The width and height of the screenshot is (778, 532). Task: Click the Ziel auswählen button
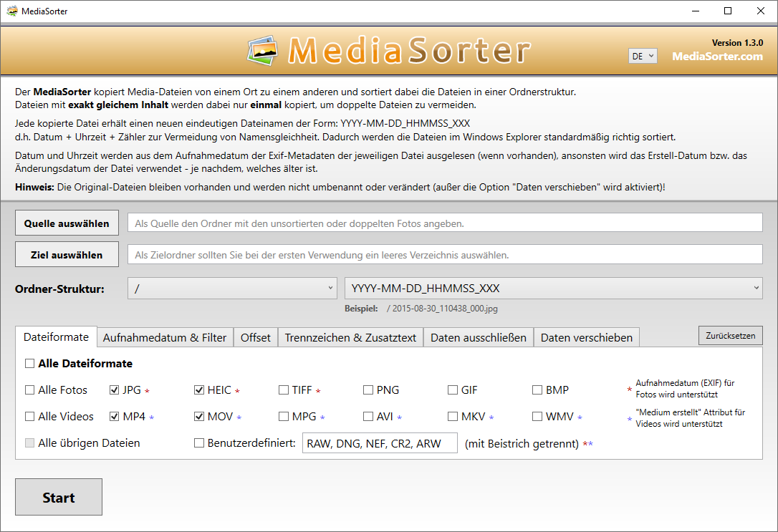coord(67,255)
